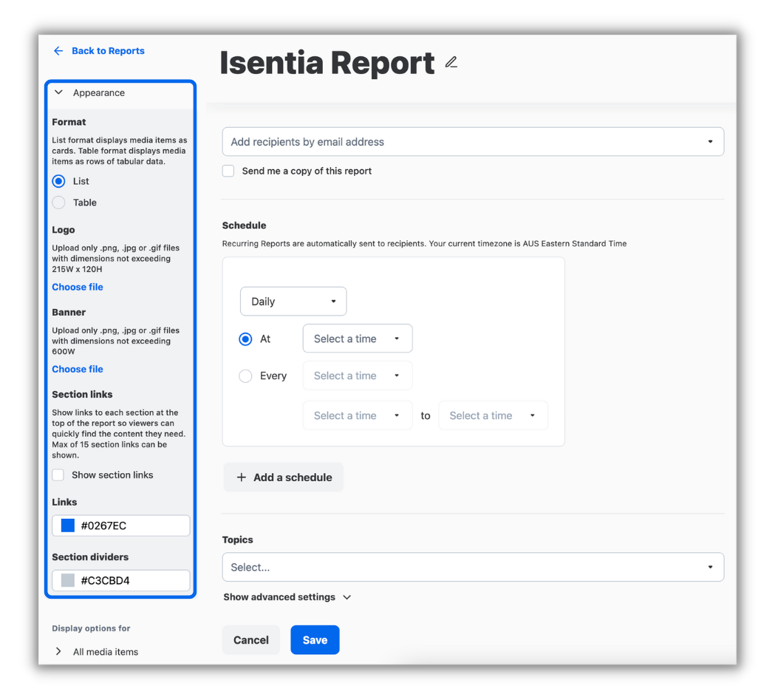Image resolution: width=775 pixels, height=700 pixels.
Task: Click the pencil icon to edit report title
Action: tap(451, 62)
